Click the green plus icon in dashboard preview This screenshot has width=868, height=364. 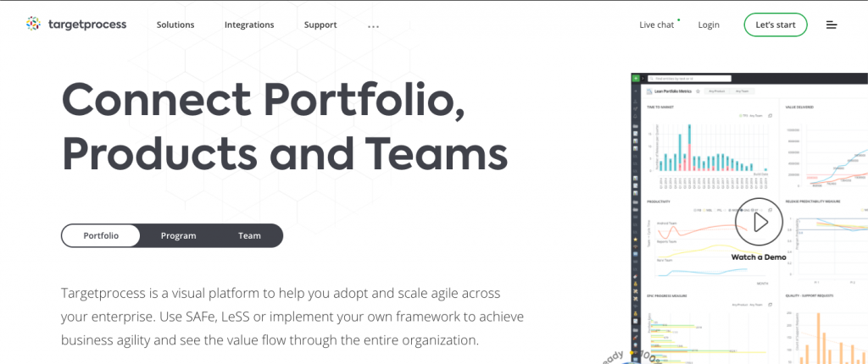(x=636, y=79)
